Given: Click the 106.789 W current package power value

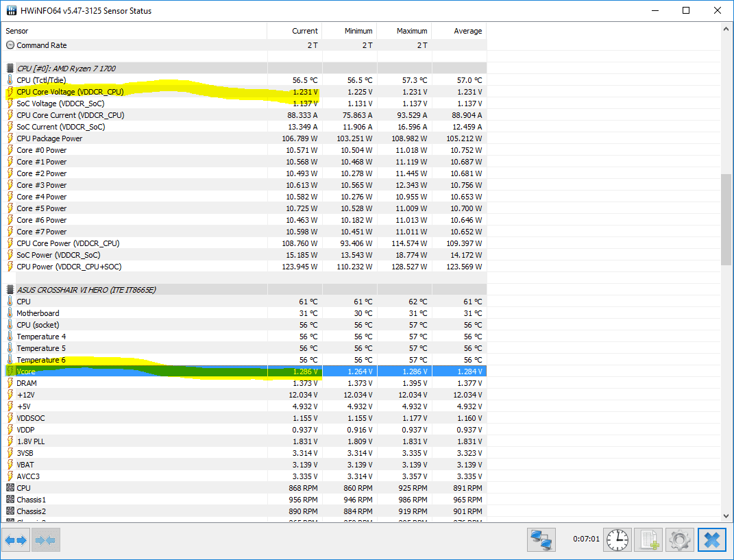Looking at the screenshot, I should coord(299,138).
